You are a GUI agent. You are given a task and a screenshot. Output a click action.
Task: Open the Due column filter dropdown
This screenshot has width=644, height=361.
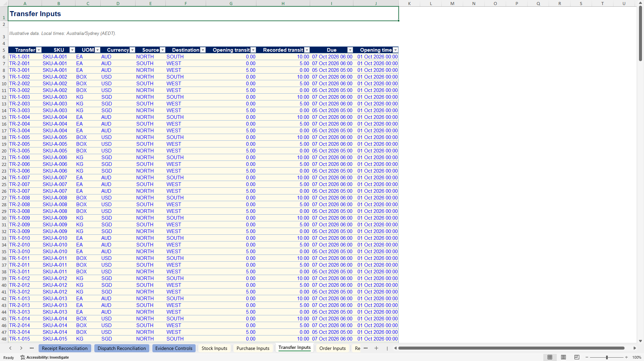coord(350,50)
